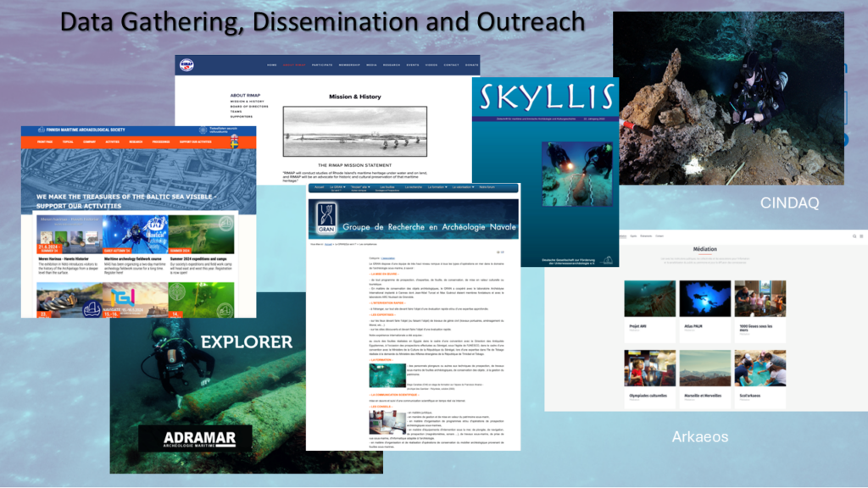Open VIDEOS in RIMAP navigation
This screenshot has width=868, height=488.
pyautogui.click(x=431, y=65)
